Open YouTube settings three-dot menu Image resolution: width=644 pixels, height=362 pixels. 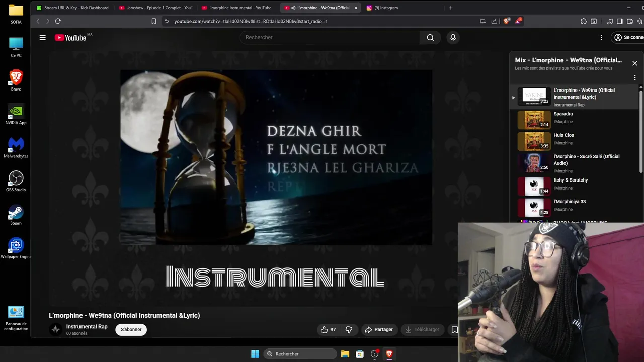601,37
